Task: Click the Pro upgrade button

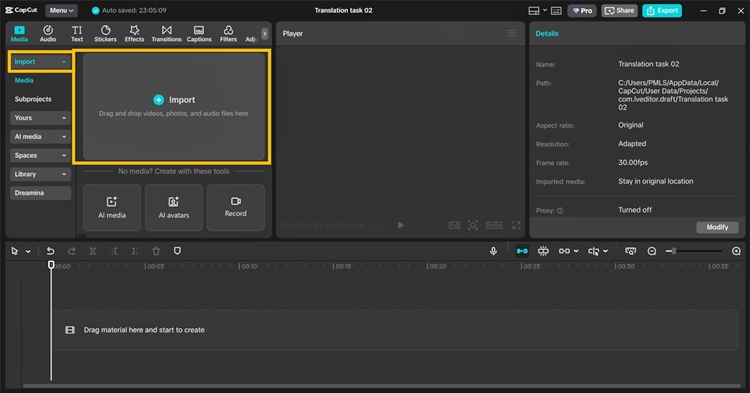Action: click(582, 11)
